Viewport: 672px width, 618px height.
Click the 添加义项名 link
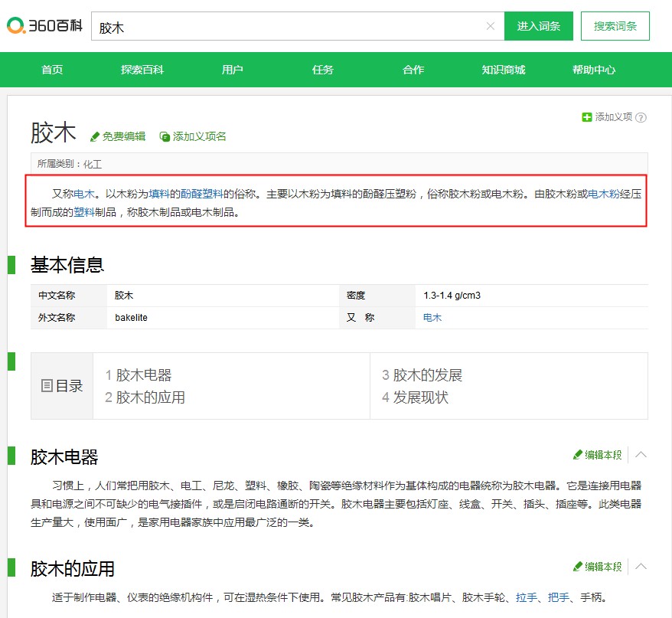click(x=193, y=136)
